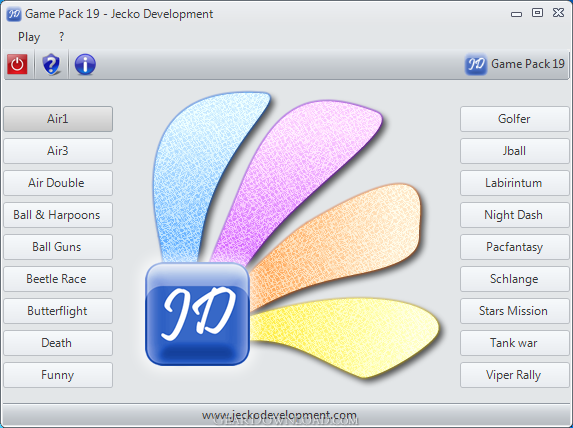Open the question mark menu

coord(61,37)
